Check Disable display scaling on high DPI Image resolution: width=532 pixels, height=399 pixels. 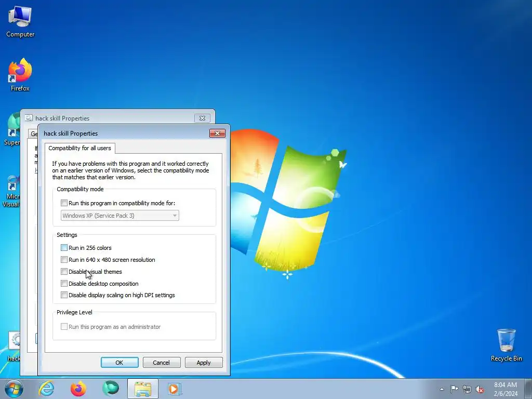64,295
